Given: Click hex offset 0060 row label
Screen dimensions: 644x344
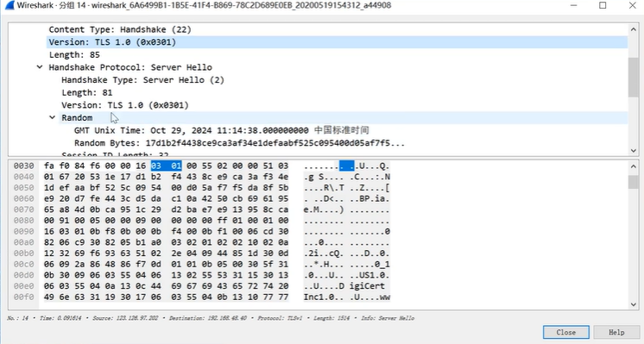Looking at the screenshot, I should (24, 198).
